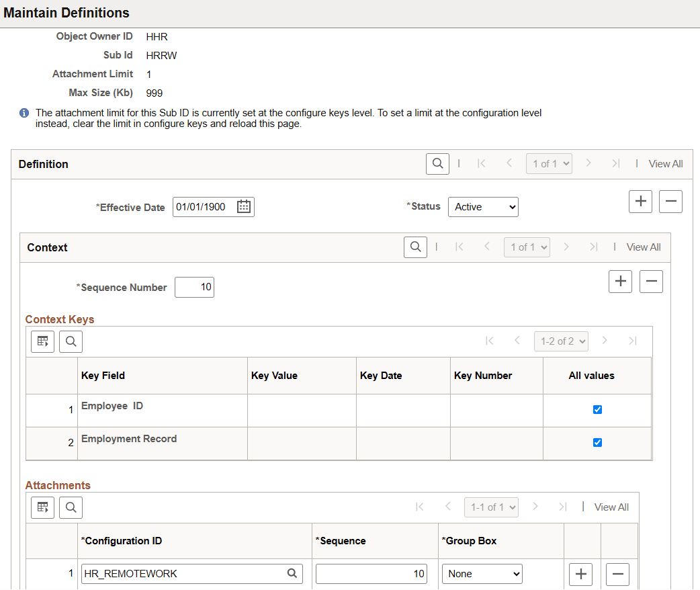Open the calendar for Effective Date
Image resolution: width=700 pixels, height=590 pixels.
coord(244,206)
